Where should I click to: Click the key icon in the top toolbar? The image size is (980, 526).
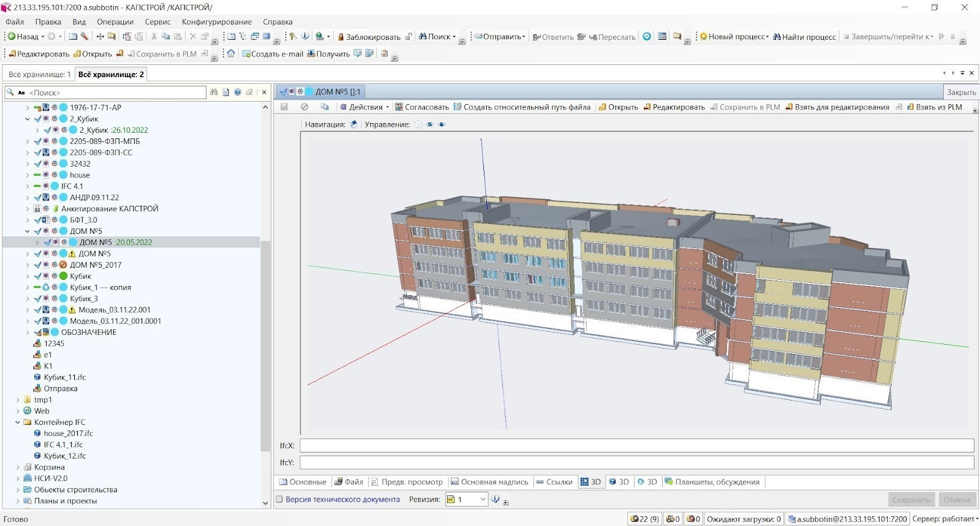pos(293,37)
